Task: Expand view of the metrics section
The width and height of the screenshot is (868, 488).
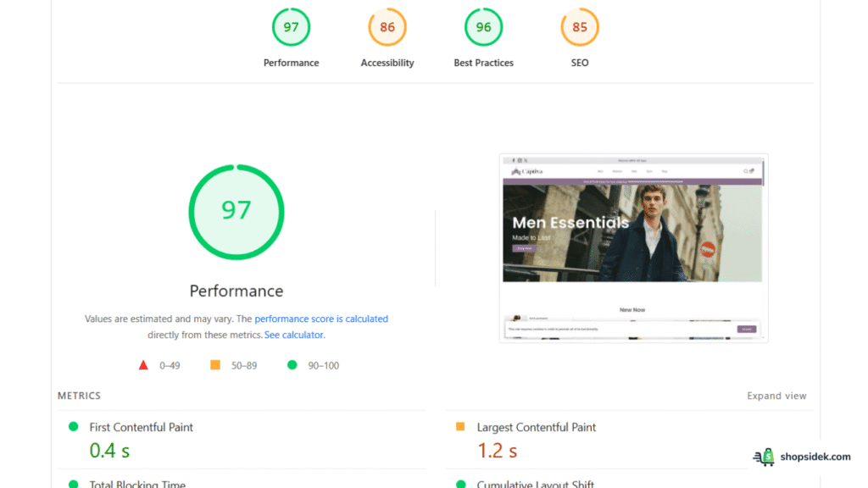Action: 776,396
